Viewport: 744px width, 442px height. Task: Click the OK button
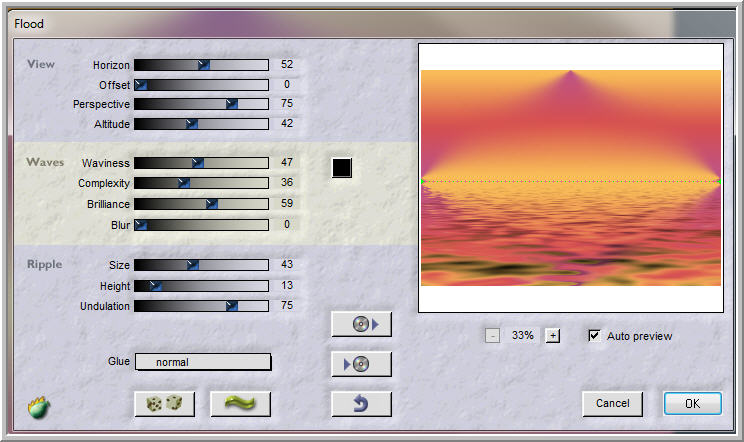693,404
